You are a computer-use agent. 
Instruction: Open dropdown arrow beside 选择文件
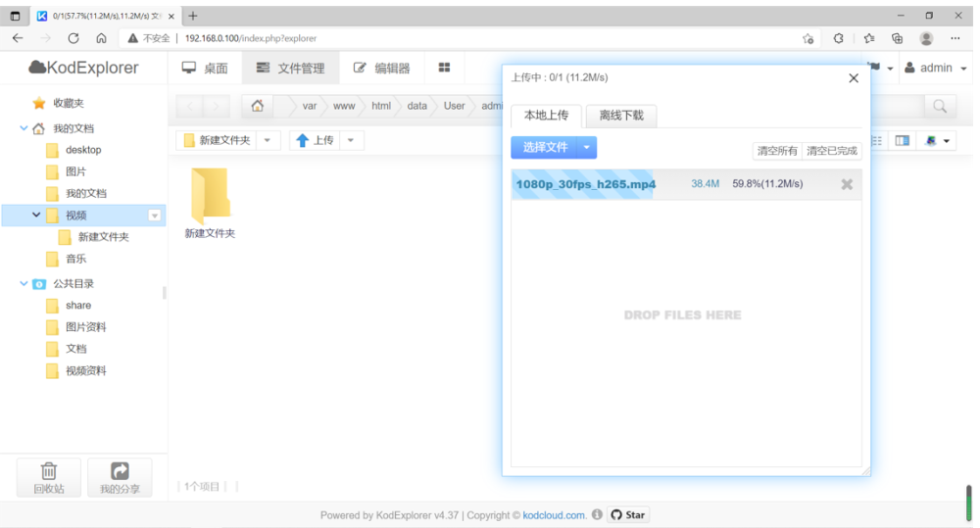[586, 148]
